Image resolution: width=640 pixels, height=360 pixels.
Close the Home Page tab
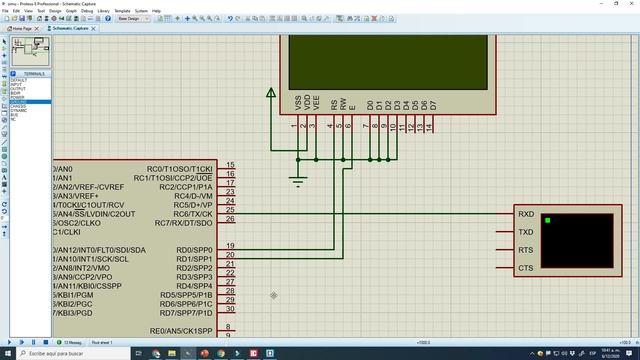36,29
